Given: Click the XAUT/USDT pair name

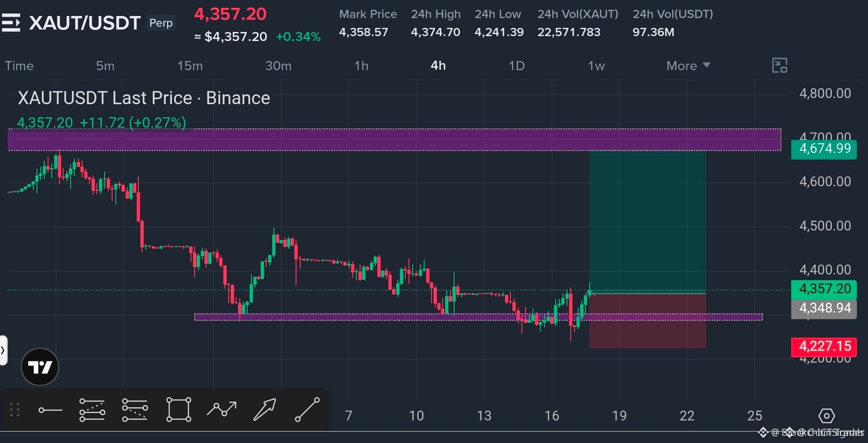Looking at the screenshot, I should (x=85, y=23).
